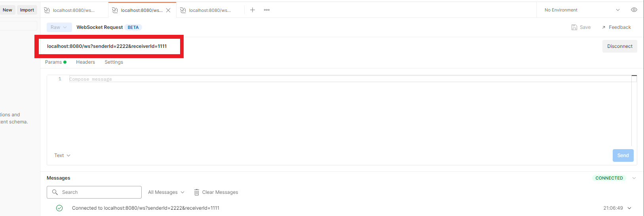Open the All Messages filter dropdown
The height and width of the screenshot is (216, 644).
(166, 192)
